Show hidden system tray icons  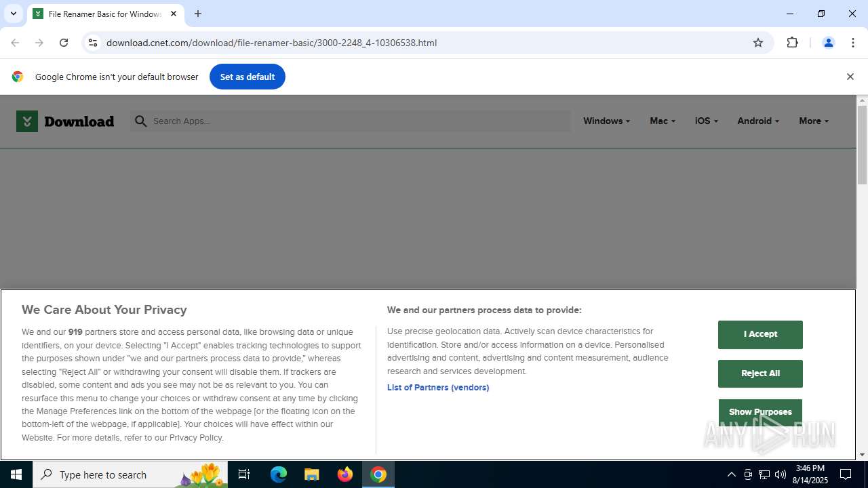731,474
